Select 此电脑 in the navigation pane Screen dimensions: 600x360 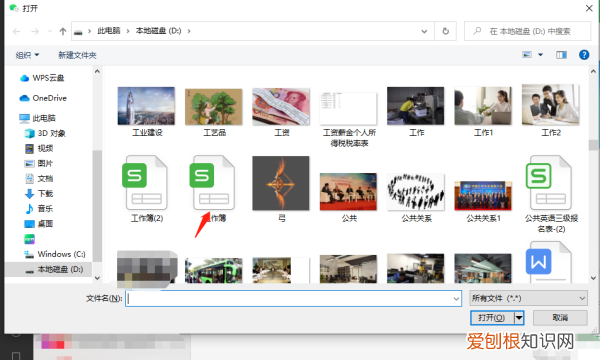tap(38, 118)
